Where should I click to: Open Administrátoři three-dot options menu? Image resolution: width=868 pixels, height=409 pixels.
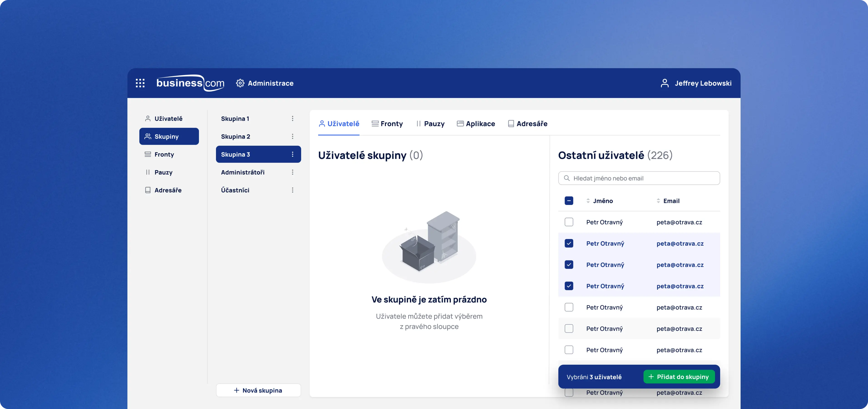tap(293, 172)
